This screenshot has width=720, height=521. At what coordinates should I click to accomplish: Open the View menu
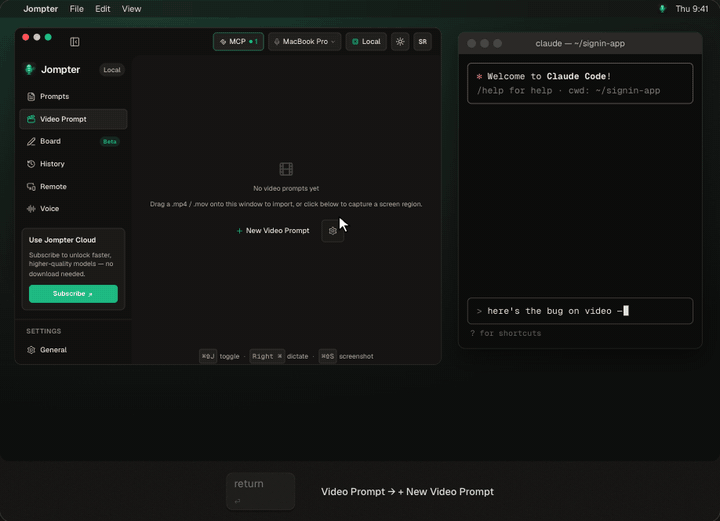pos(131,9)
